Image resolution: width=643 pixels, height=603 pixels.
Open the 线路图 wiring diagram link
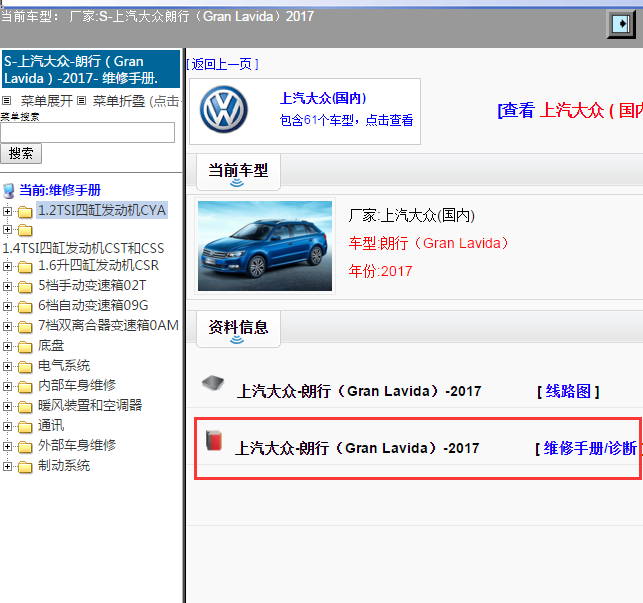(568, 391)
